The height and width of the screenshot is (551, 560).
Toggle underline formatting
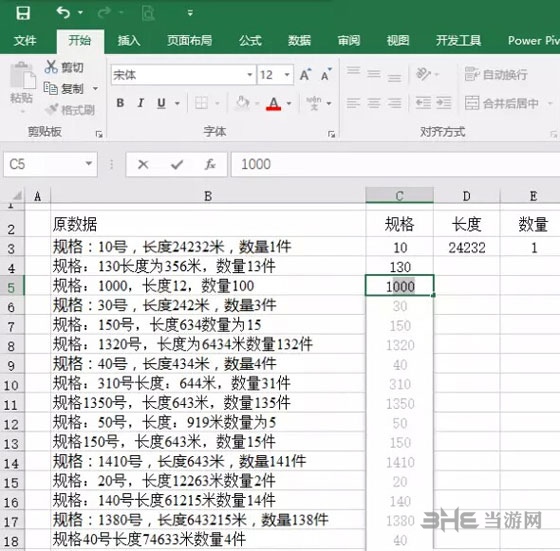coord(161,103)
